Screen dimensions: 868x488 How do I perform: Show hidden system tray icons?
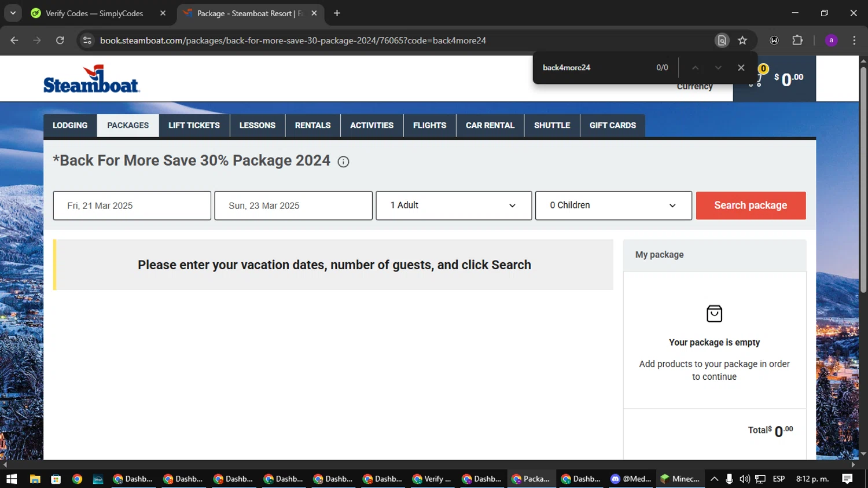[714, 479]
